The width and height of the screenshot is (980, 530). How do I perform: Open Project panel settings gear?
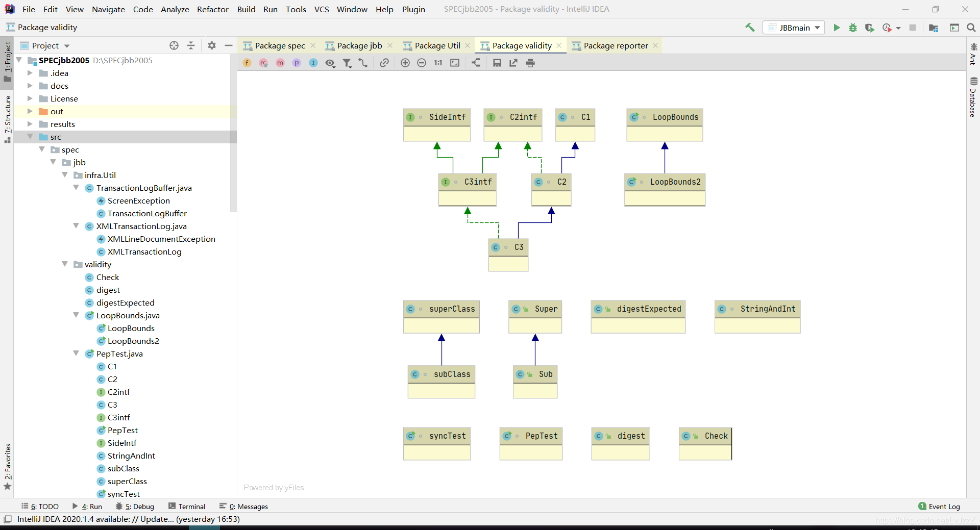[x=212, y=45]
